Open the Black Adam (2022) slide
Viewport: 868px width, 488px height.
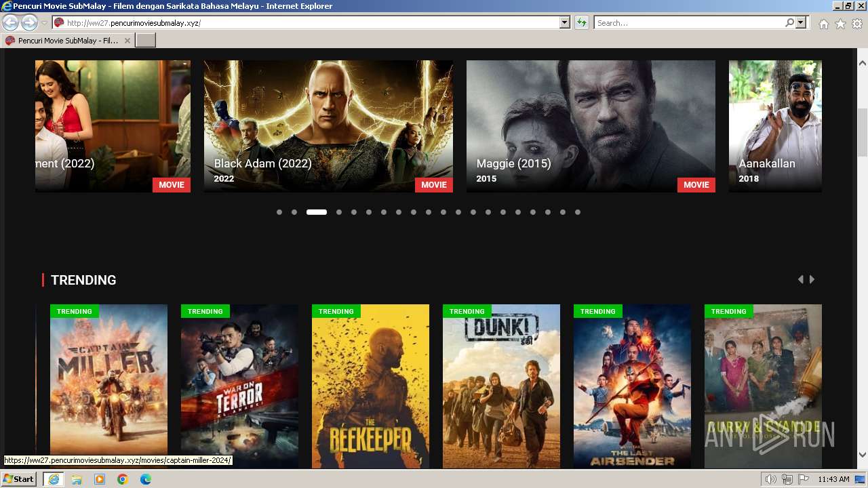click(x=328, y=126)
